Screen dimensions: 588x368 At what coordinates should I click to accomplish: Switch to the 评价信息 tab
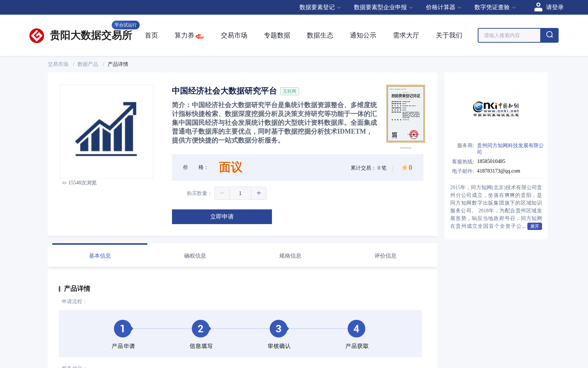(x=386, y=256)
